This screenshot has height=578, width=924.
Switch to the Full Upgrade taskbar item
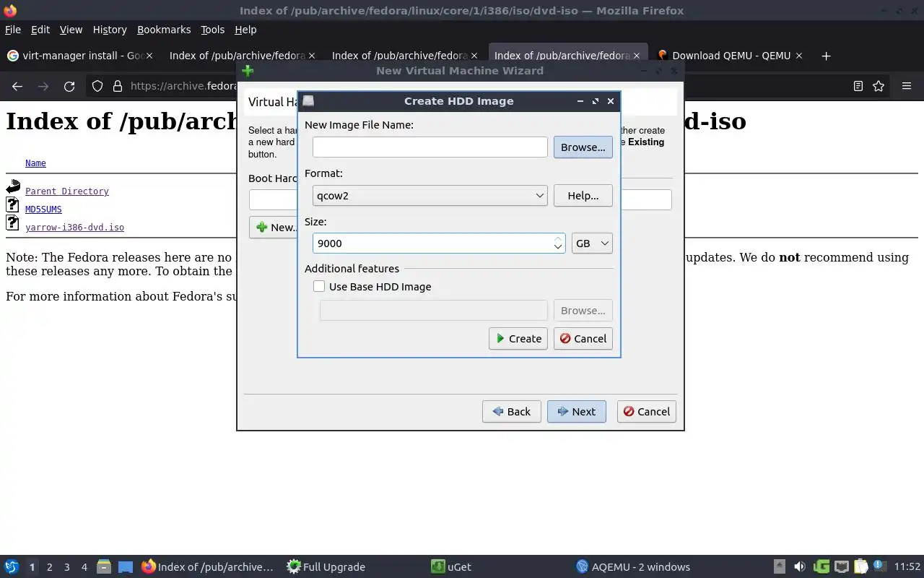pyautogui.click(x=326, y=567)
